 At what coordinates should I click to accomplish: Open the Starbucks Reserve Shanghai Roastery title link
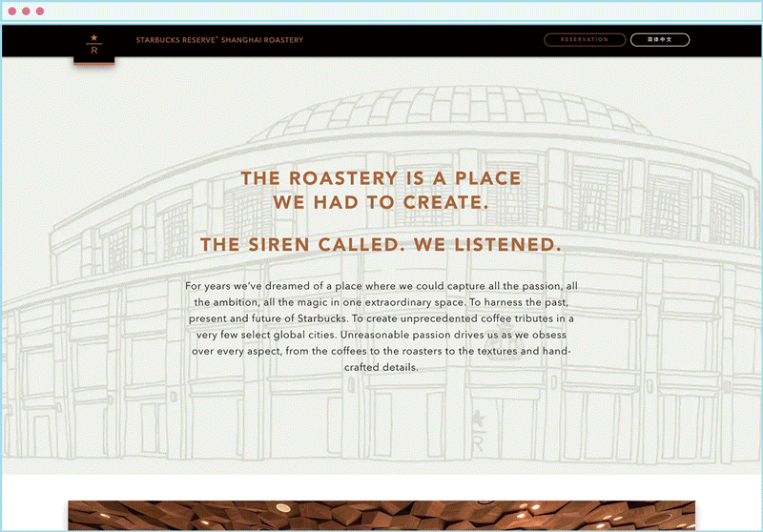219,40
